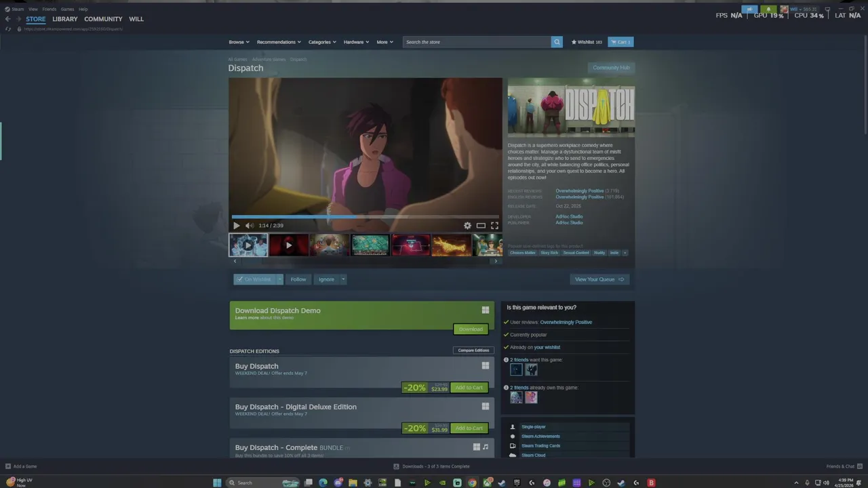868x488 pixels.
Task: Open Friends & Chat
Action: 843,466
